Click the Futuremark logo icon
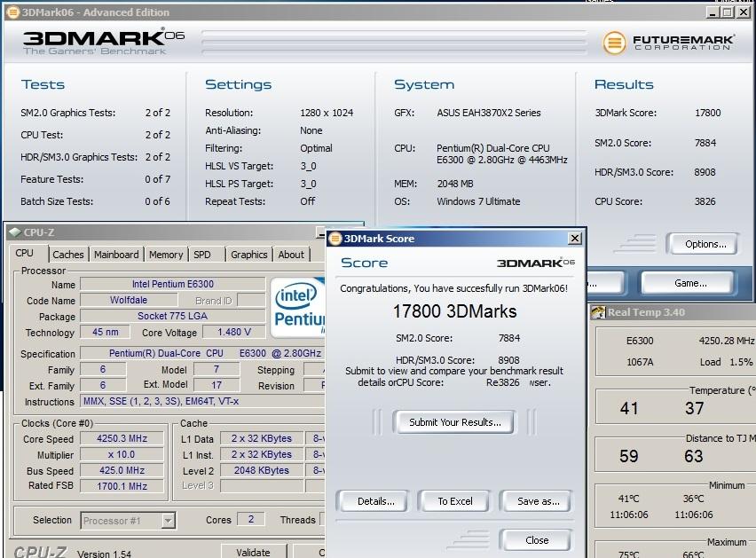The width and height of the screenshot is (756, 558). coord(614,43)
